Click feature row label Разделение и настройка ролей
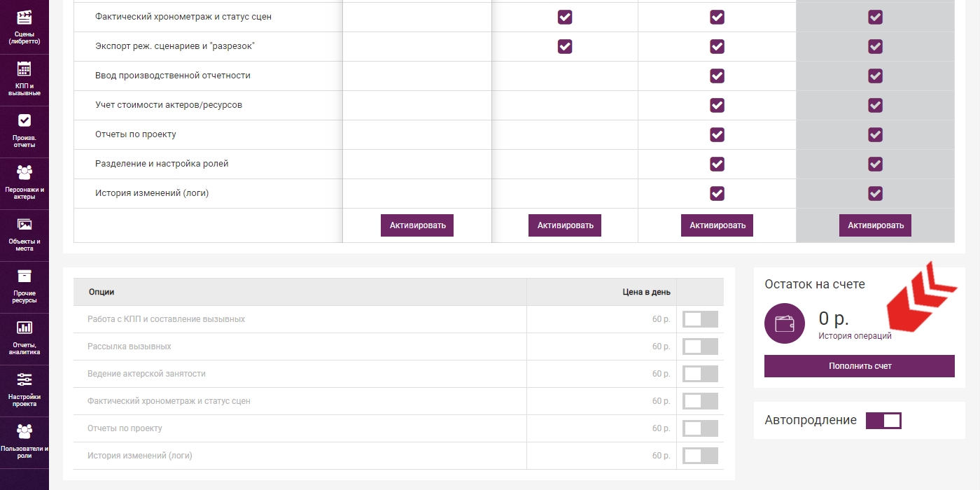The image size is (980, 490). [162, 164]
